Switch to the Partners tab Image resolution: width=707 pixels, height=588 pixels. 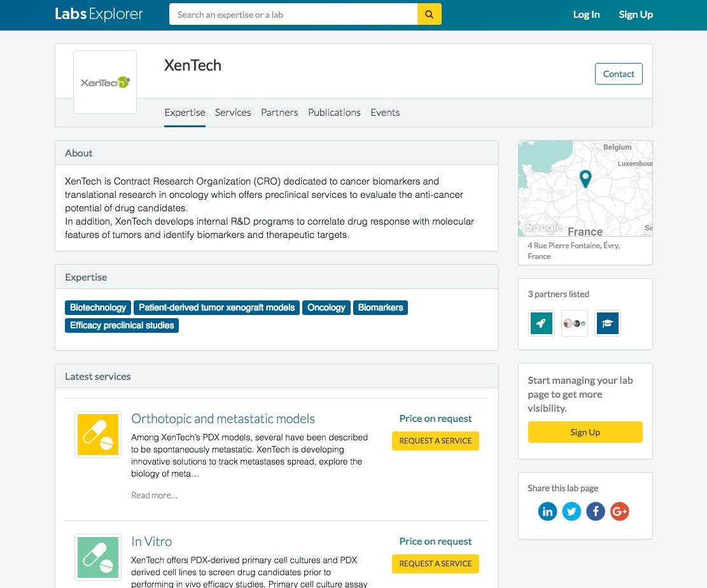279,112
